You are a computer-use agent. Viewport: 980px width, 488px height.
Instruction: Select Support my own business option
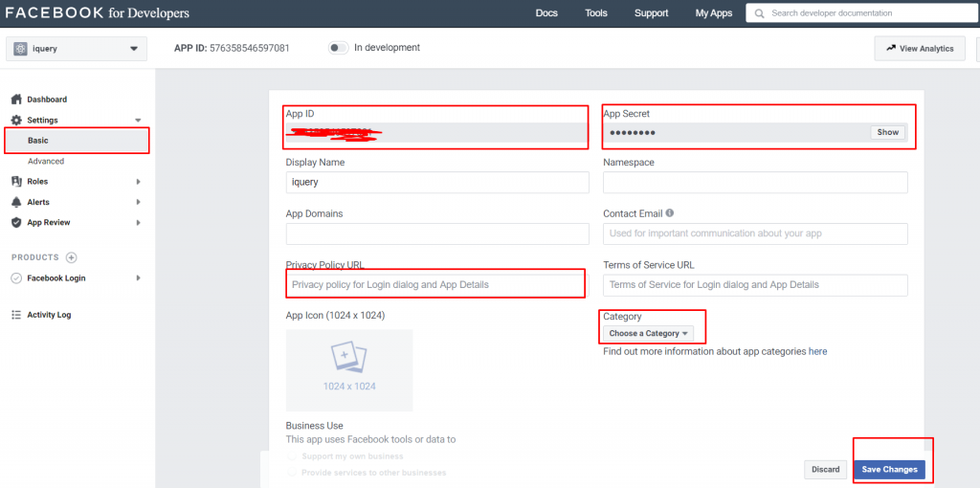click(293, 456)
